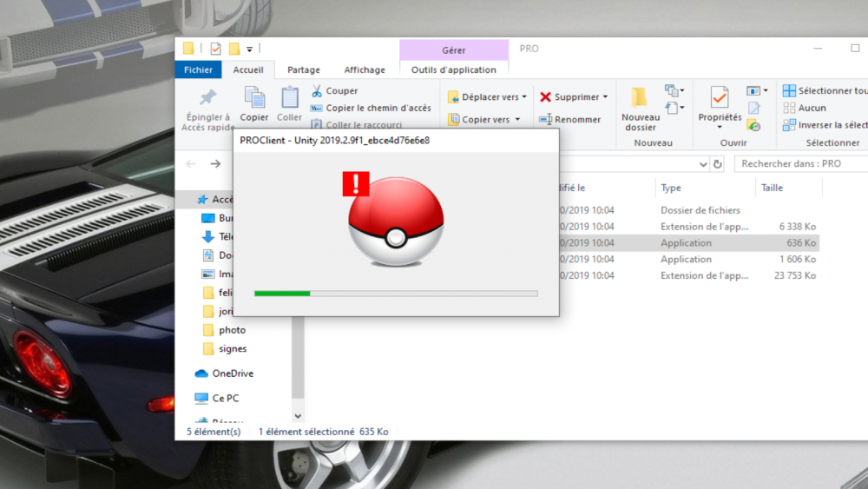Open the Fichier menu
This screenshot has height=489, width=868.
click(x=199, y=69)
